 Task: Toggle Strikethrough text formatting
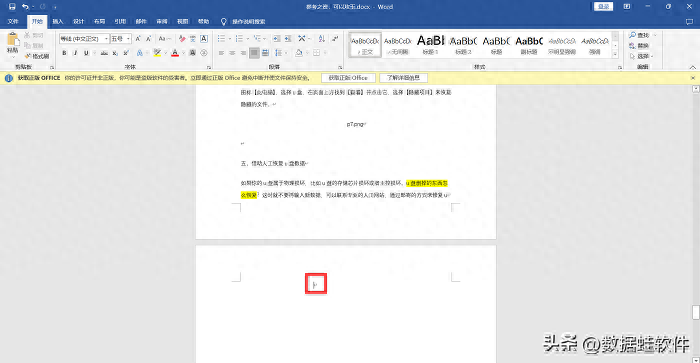tap(104, 53)
